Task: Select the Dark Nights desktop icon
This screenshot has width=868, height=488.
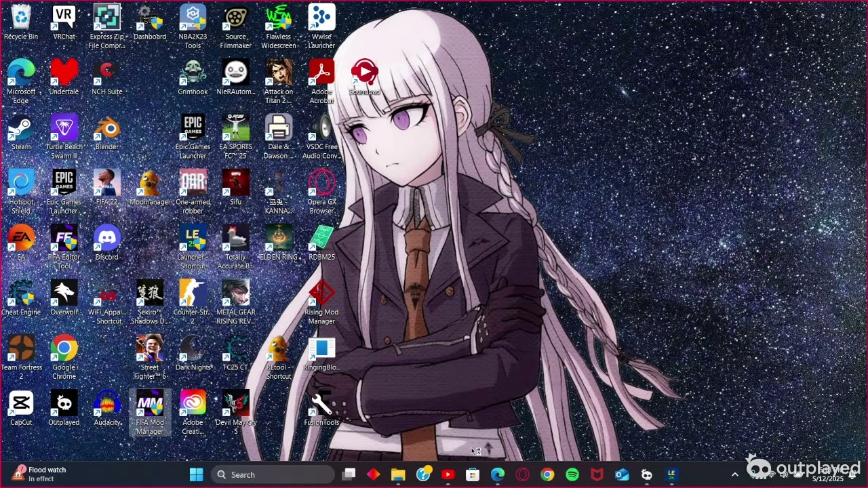Action: coord(193,352)
